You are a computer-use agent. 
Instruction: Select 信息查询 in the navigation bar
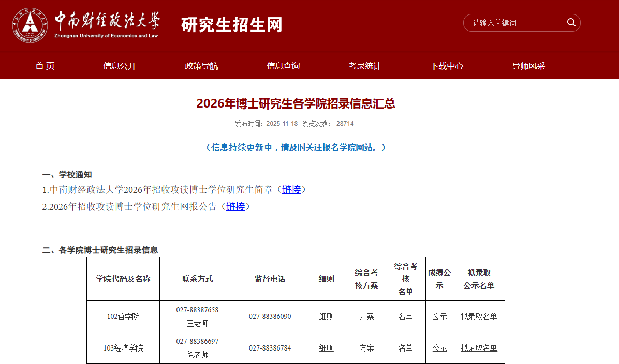coord(283,66)
